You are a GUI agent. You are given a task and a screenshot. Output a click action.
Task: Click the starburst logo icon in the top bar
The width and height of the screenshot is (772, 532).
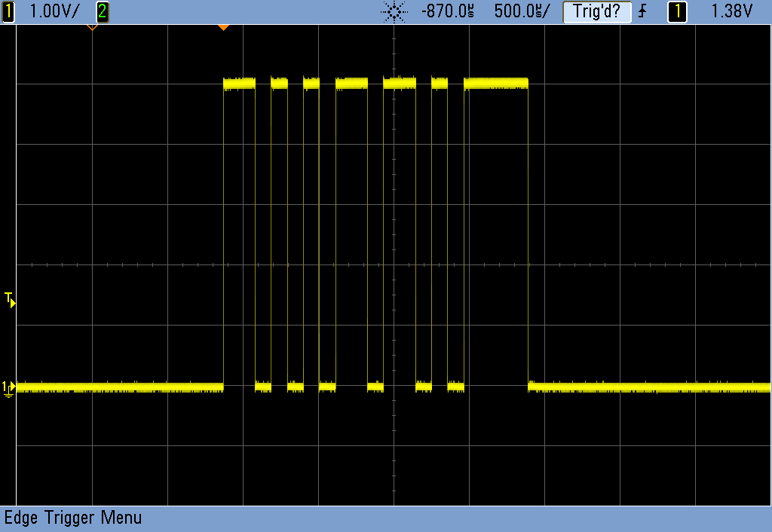[394, 11]
